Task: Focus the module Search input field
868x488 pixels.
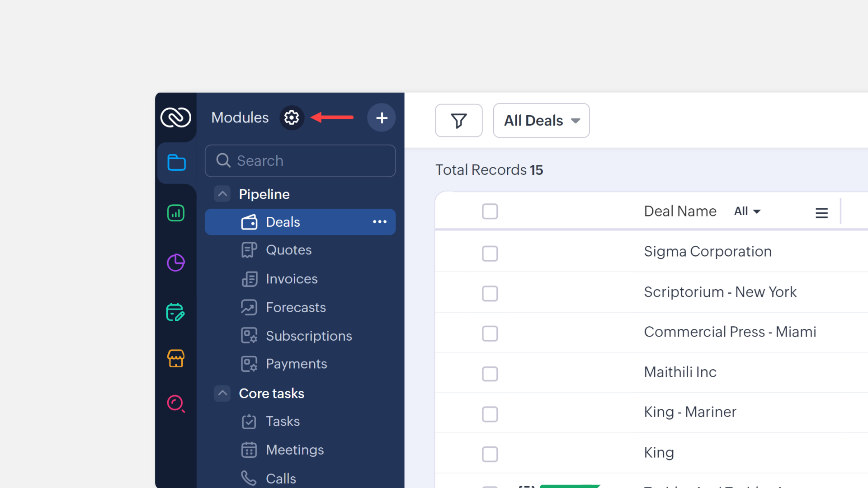Action: tap(300, 160)
